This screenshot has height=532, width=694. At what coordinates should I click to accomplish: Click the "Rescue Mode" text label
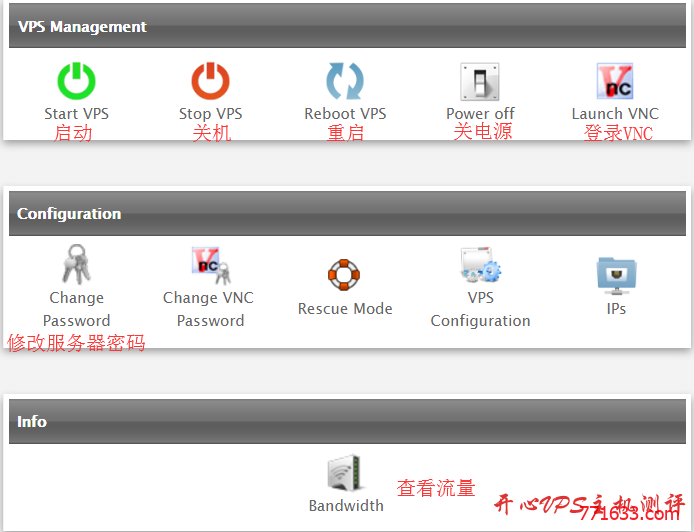pyautogui.click(x=345, y=309)
